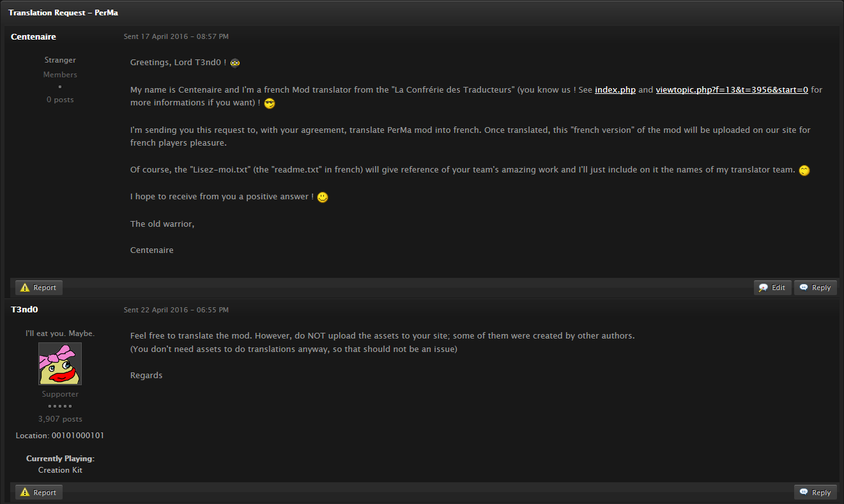Click the wide-eyed emoticon after the greeting
Screen dimensions: 844x504
click(x=235, y=63)
